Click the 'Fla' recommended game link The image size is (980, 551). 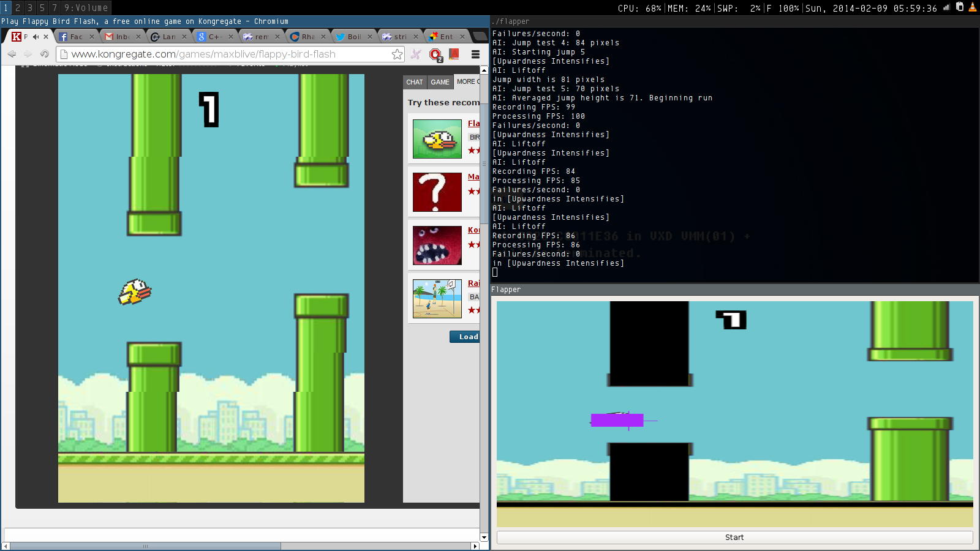pyautogui.click(x=473, y=124)
